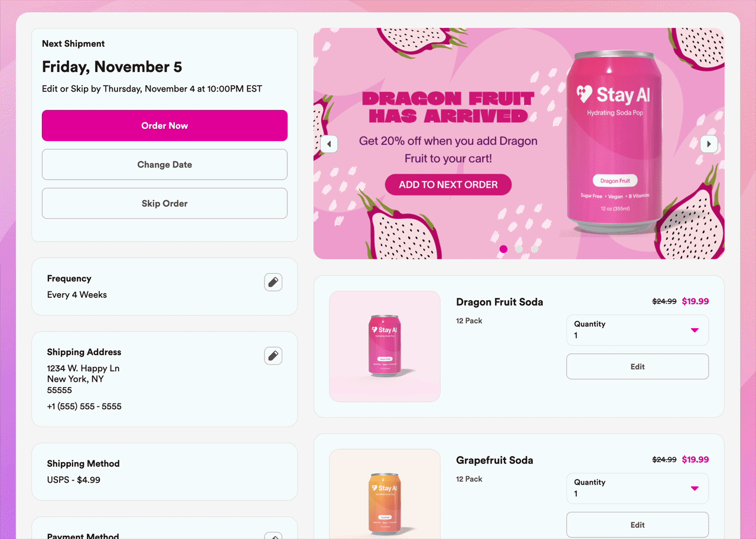This screenshot has width=756, height=539.
Task: Click Edit for Dragon Fruit Soda
Action: (x=637, y=366)
